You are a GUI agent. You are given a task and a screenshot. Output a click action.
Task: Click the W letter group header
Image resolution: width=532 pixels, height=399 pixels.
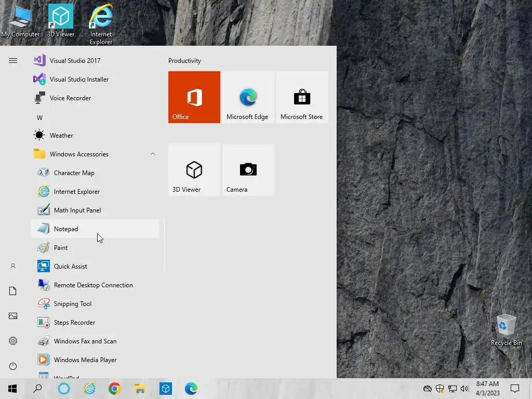point(39,118)
